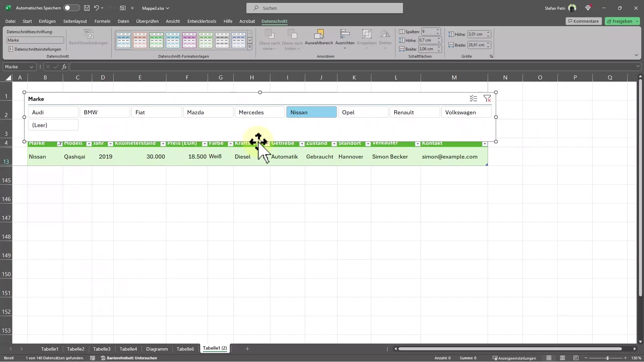This screenshot has height=362, width=644.
Task: Increase Spalten column count stepper
Action: pos(438,30)
